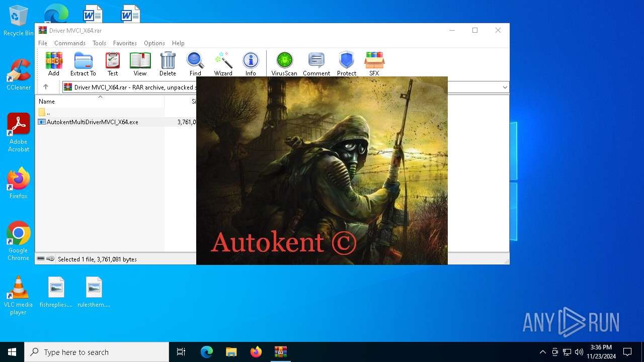Open Adobe Acrobat desktop shortcut
This screenshot has height=362, width=644.
(x=19, y=133)
